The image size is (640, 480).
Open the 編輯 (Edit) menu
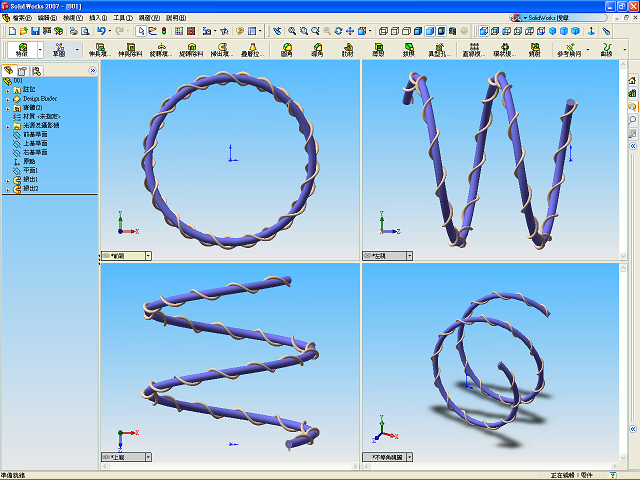[x=47, y=18]
